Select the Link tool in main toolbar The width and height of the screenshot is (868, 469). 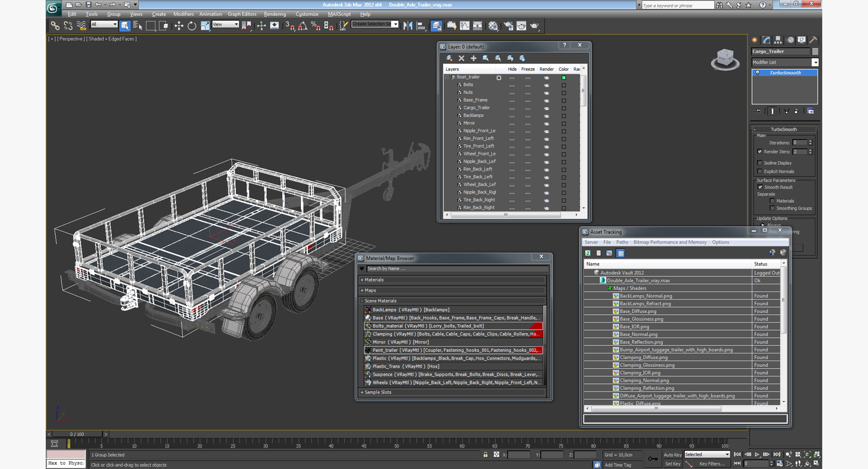55,26
